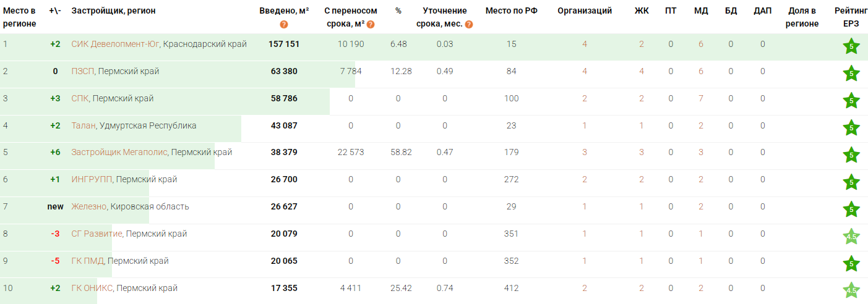Sort table by Организаций column
The width and height of the screenshot is (868, 304).
[x=585, y=11]
